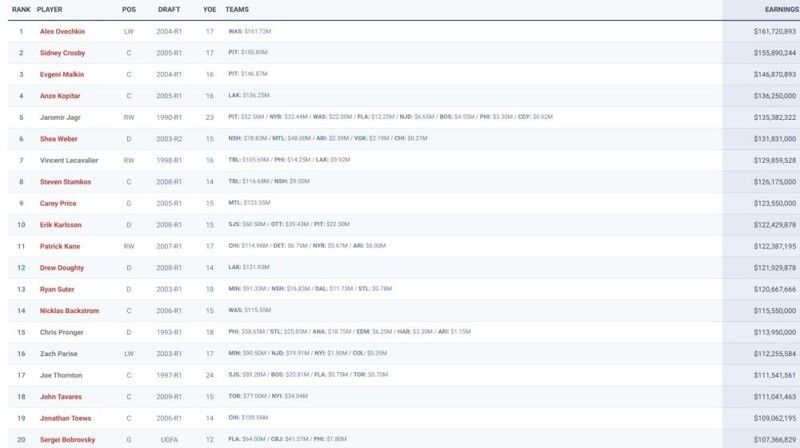The height and width of the screenshot is (448, 800).
Task: Open the Sidney Crosby link
Action: click(62, 52)
